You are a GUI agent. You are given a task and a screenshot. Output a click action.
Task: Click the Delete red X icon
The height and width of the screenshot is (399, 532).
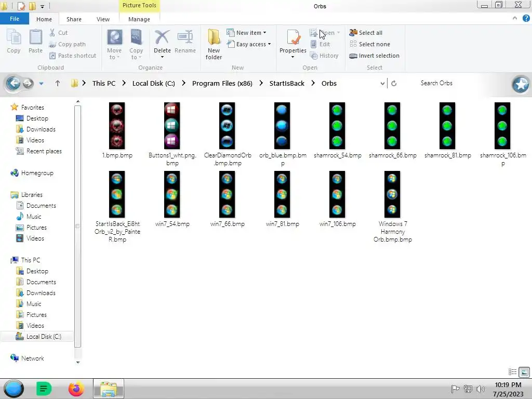(162, 37)
